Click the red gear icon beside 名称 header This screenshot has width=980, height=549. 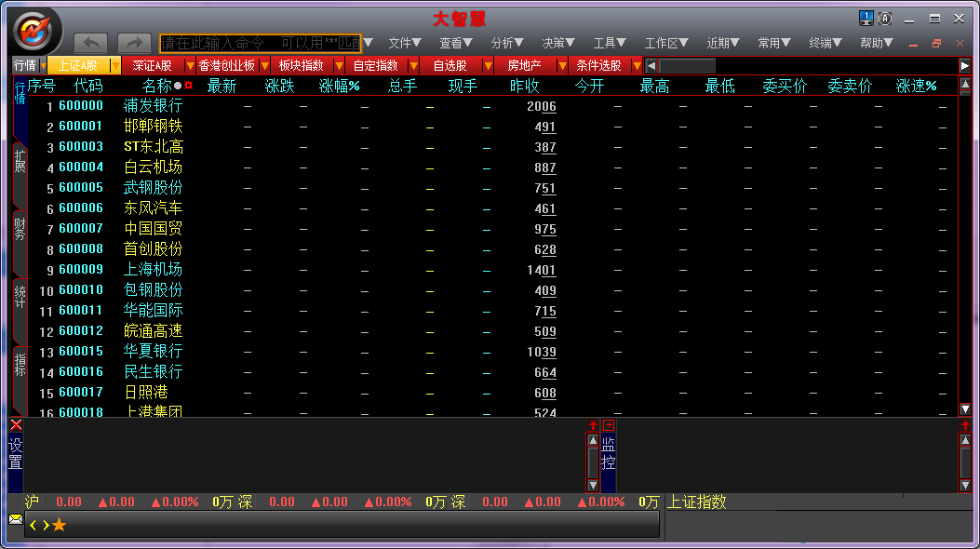(x=189, y=86)
